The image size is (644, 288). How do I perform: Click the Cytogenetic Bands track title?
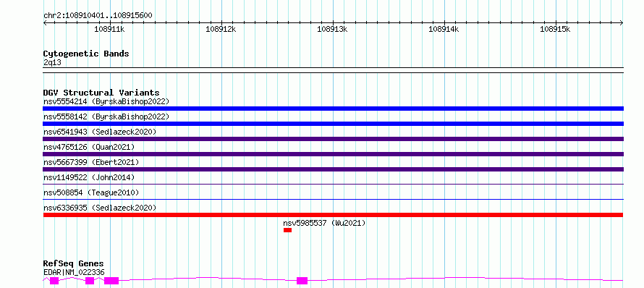(86, 54)
